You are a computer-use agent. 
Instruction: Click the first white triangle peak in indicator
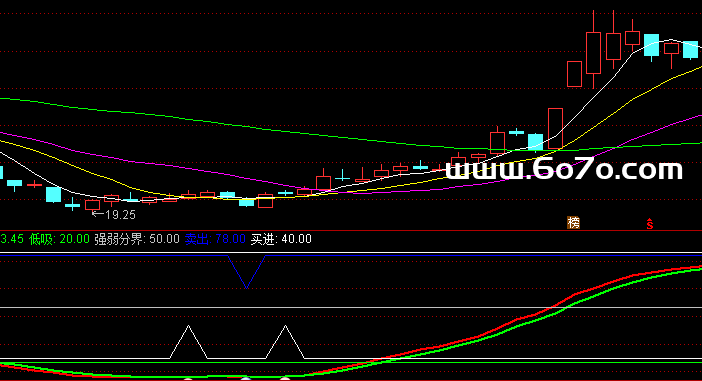pos(188,326)
